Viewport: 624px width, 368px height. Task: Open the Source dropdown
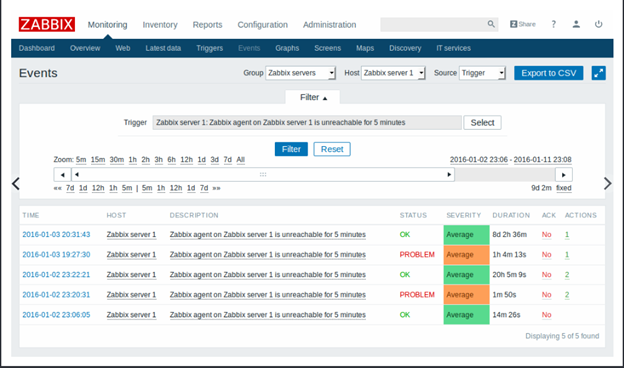click(x=482, y=73)
